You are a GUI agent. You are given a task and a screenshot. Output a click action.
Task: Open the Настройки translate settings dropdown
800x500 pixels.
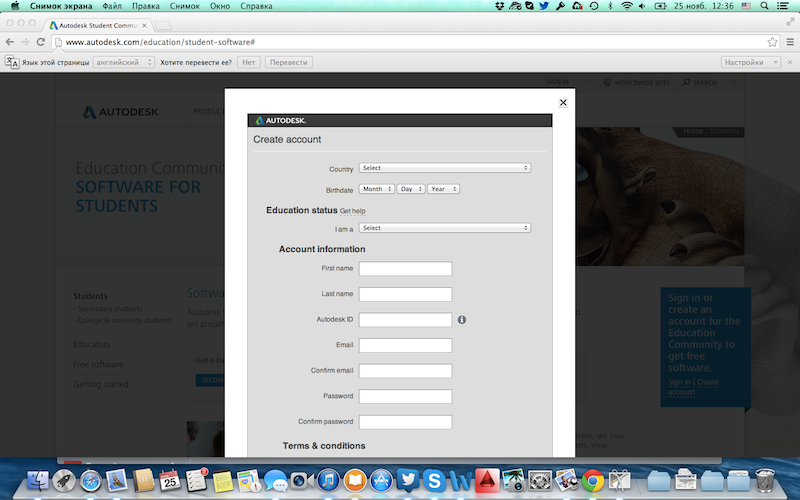tap(750, 62)
